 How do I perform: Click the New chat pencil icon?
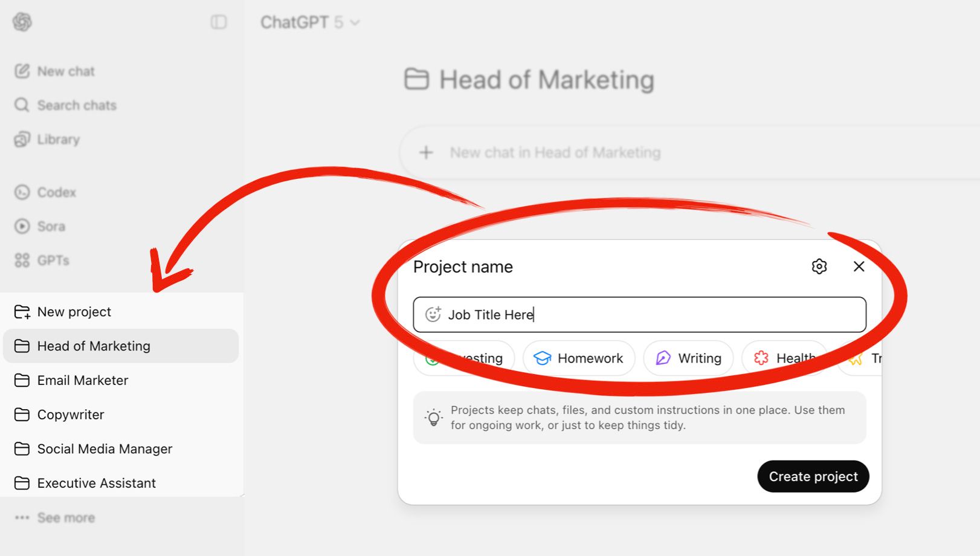coord(22,71)
